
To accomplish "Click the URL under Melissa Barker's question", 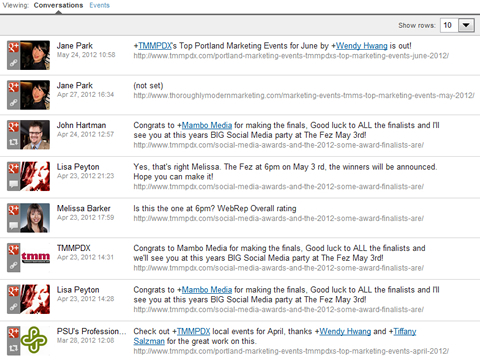I will pos(279,219).
